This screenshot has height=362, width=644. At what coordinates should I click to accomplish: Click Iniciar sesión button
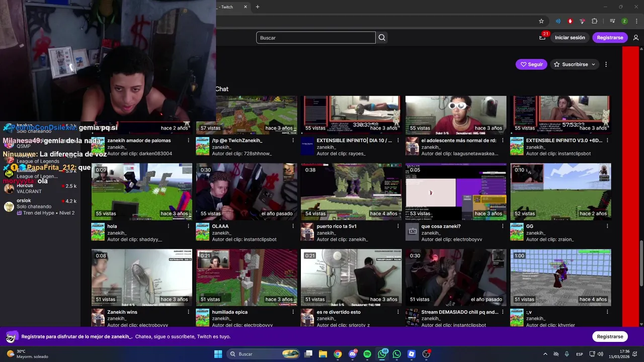[570, 38]
